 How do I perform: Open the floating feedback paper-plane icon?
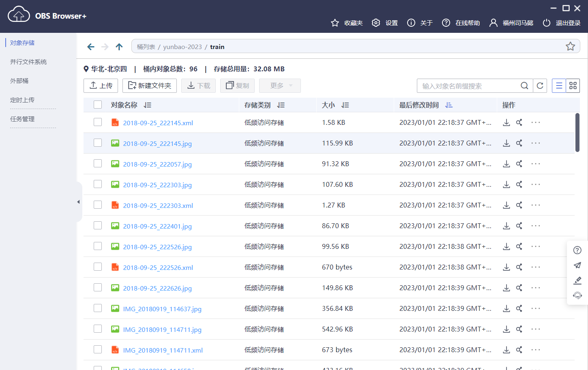coord(577,265)
